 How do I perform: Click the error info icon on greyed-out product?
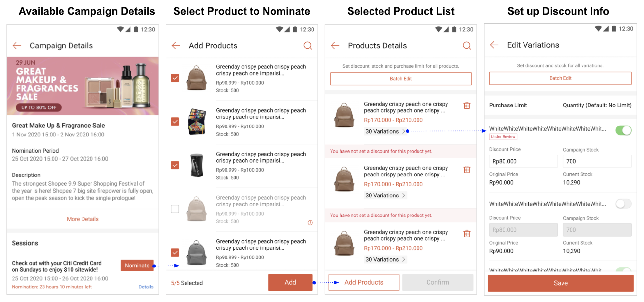point(310,222)
